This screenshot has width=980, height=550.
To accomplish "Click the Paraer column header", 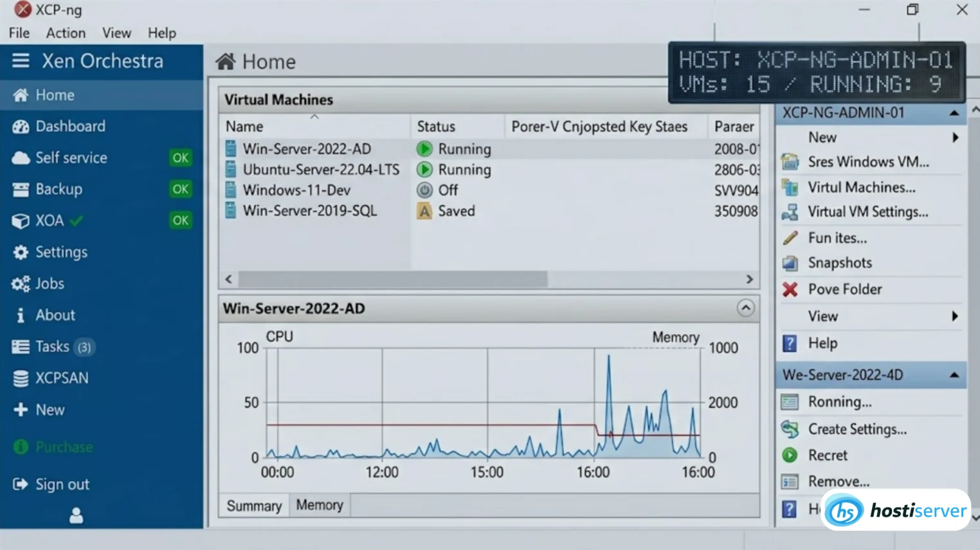I will tap(734, 127).
